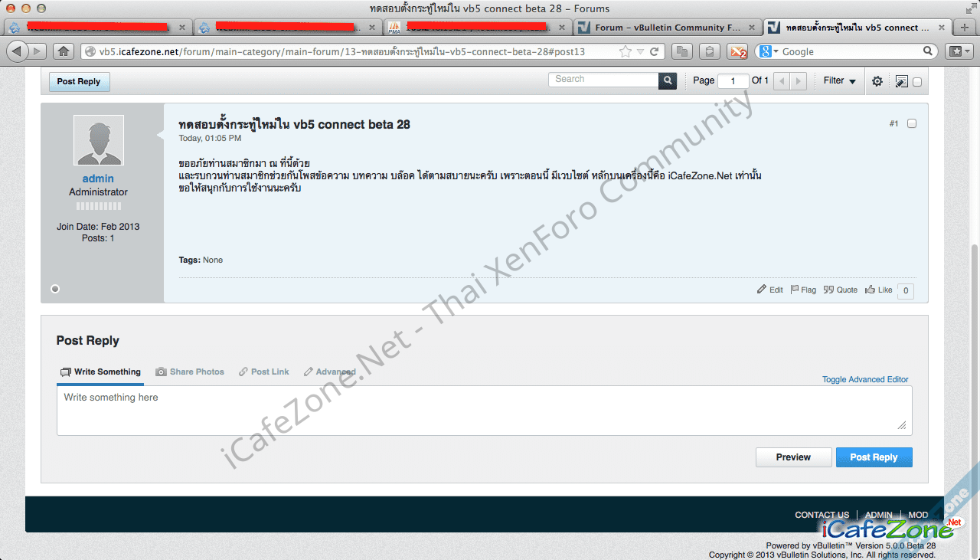The height and width of the screenshot is (560, 980).
Task: Click the browser Home button
Action: click(64, 51)
